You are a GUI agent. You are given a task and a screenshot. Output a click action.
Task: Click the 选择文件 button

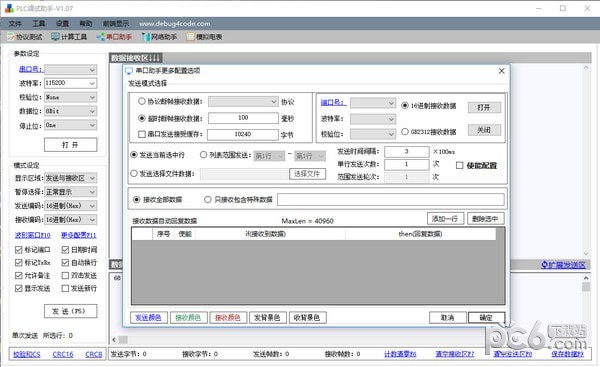307,174
